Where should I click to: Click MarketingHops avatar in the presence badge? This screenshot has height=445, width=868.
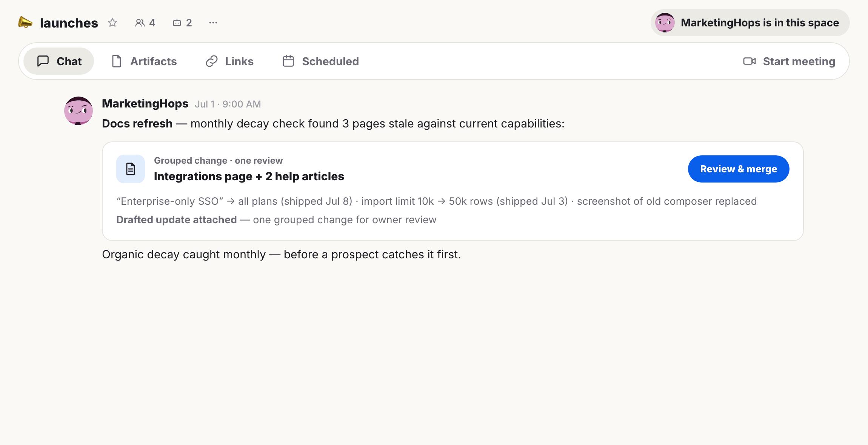[x=665, y=23]
